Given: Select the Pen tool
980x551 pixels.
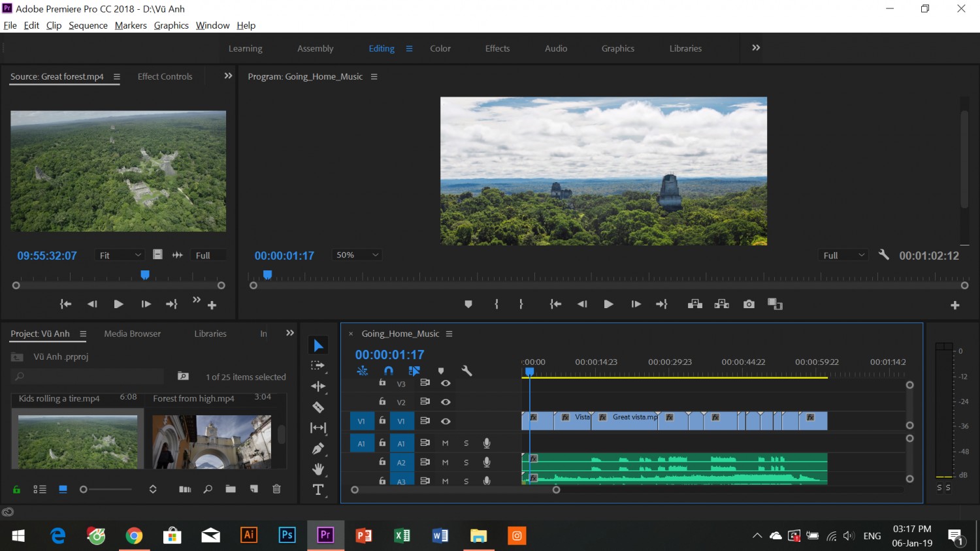Looking at the screenshot, I should click(318, 449).
